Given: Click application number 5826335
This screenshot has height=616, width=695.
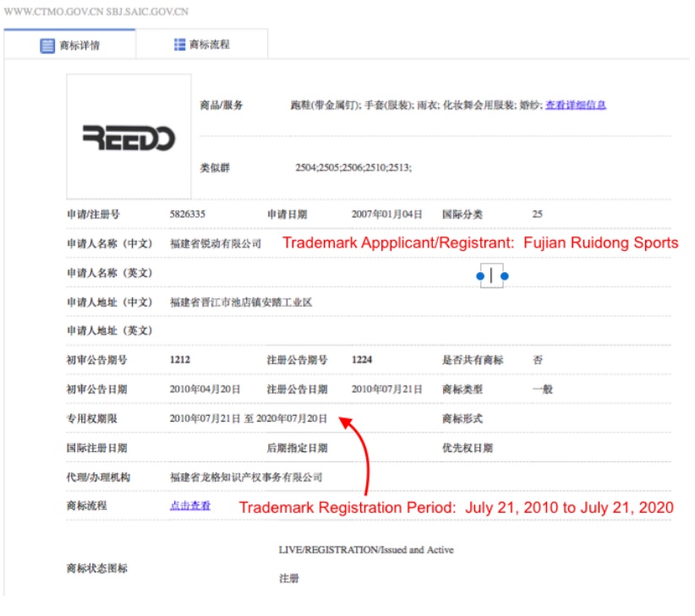Looking at the screenshot, I should tap(187, 215).
